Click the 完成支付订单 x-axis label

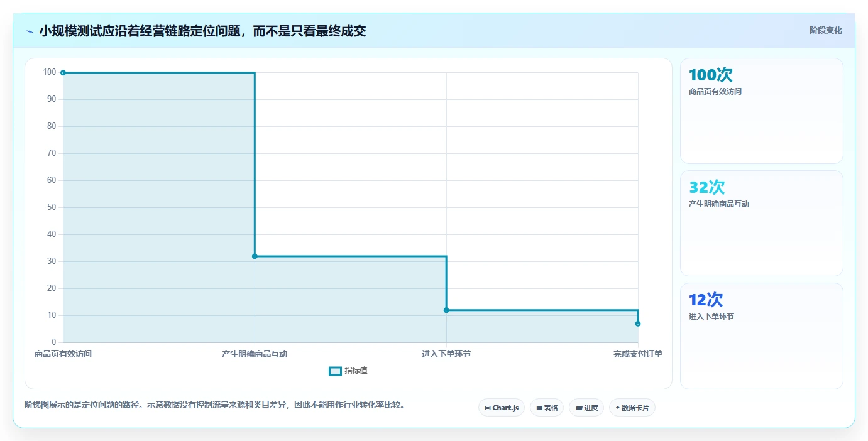click(x=638, y=354)
